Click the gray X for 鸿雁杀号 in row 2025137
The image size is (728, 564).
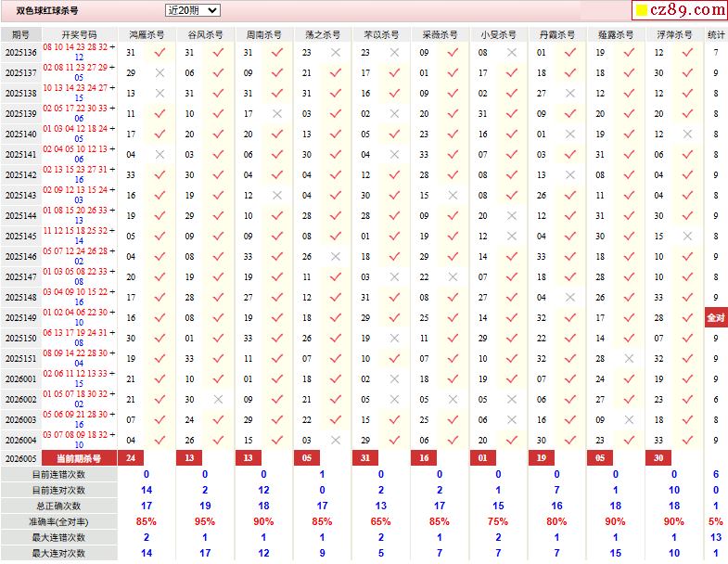coord(160,73)
